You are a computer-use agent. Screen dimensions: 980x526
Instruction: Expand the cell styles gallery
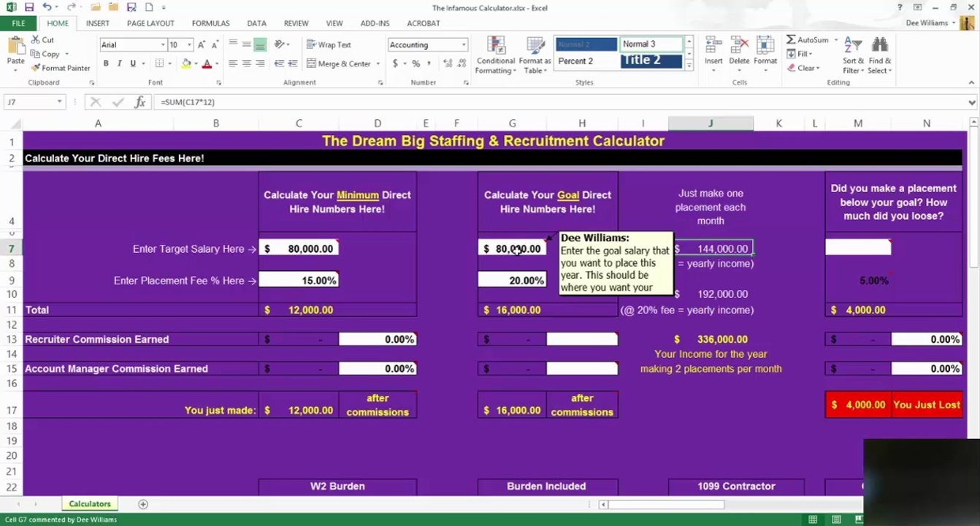[688, 65]
